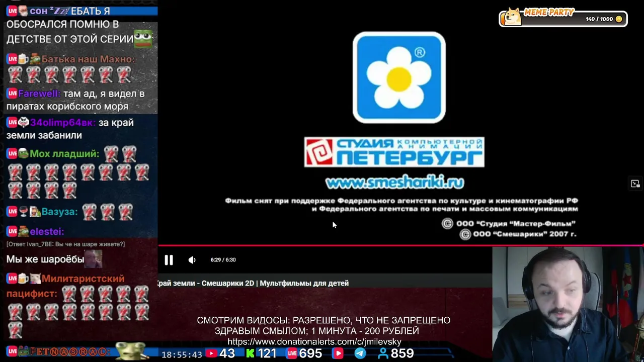Click the Telegram icon in status bar

pos(360,353)
